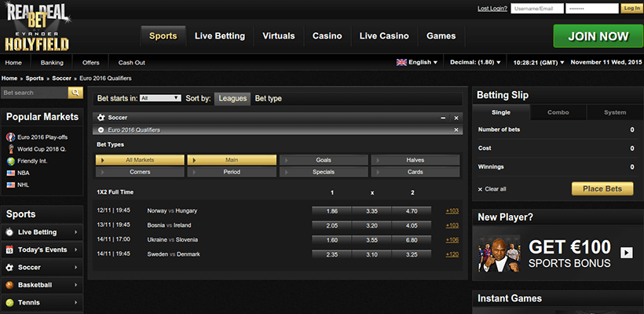Image resolution: width=644 pixels, height=314 pixels.
Task: Click the play arrow on sports bonus banner
Action: pos(627,253)
